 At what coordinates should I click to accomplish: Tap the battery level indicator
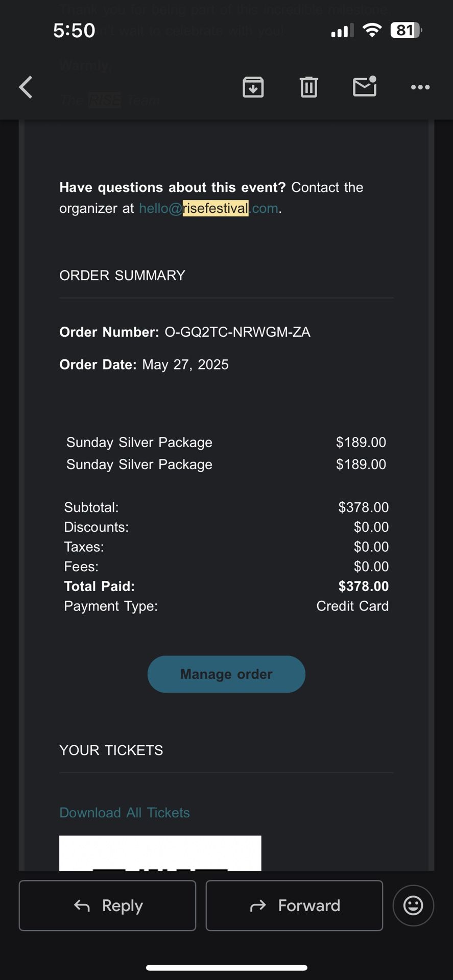click(406, 31)
